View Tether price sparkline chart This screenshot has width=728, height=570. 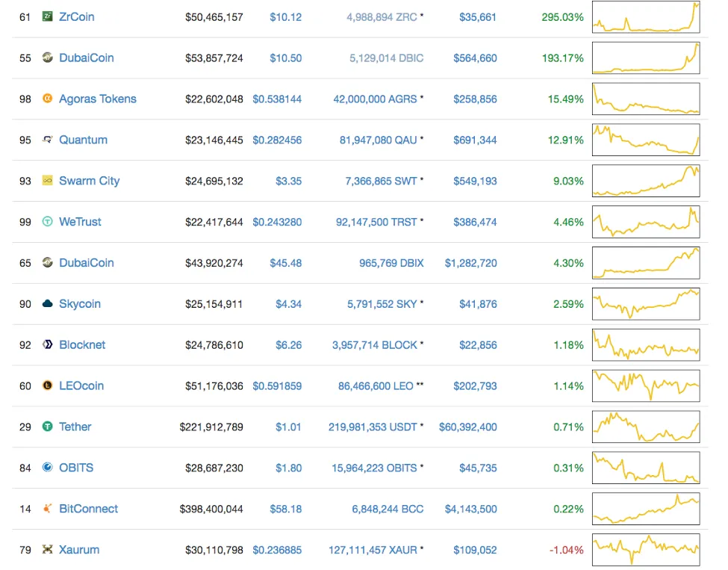point(646,427)
